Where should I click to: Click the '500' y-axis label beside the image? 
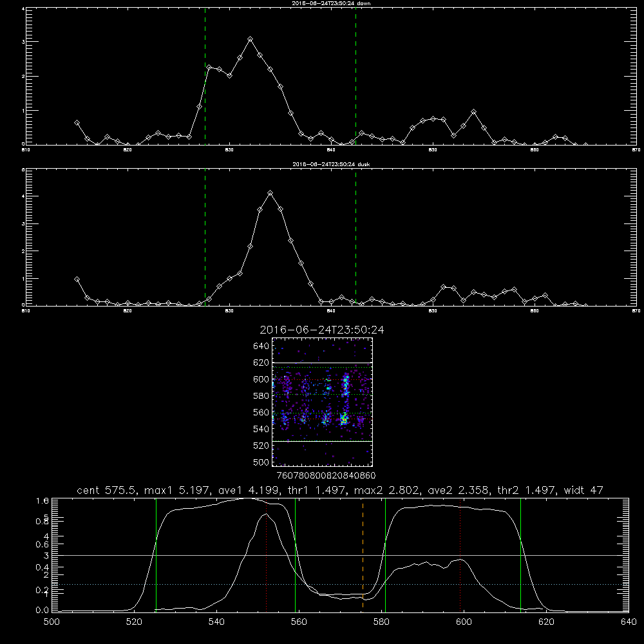pyautogui.click(x=261, y=462)
